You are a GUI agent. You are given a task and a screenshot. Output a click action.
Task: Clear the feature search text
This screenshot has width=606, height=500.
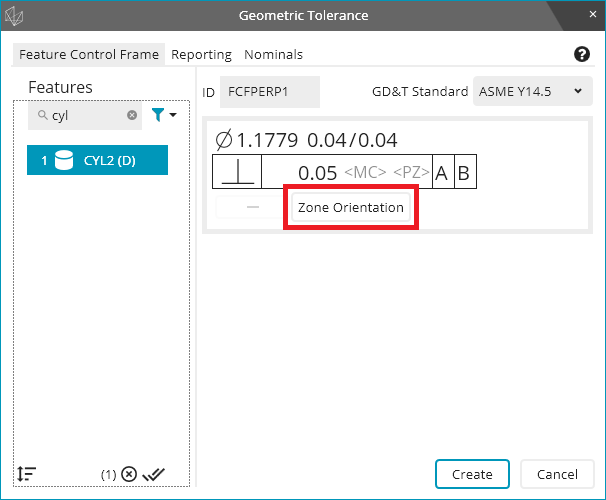pos(132,116)
